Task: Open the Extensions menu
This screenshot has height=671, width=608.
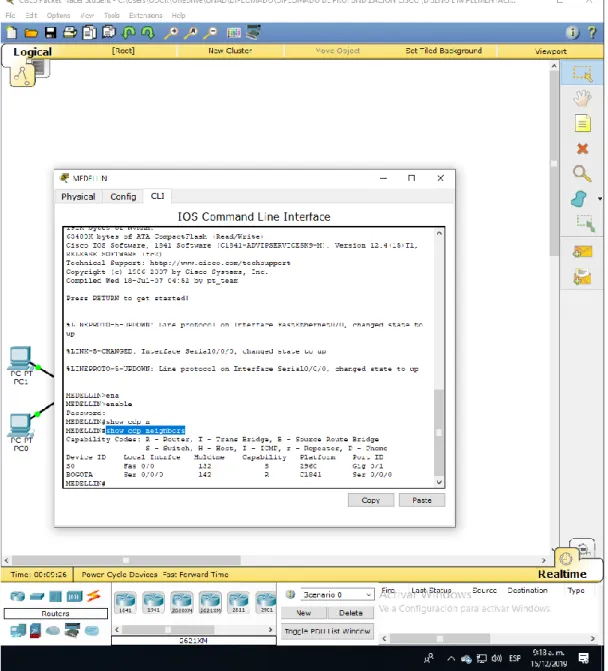Action: coord(145,15)
